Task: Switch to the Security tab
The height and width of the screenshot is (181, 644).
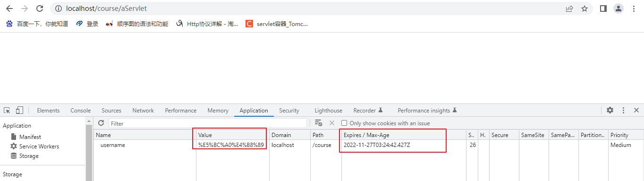Action: 289,111
